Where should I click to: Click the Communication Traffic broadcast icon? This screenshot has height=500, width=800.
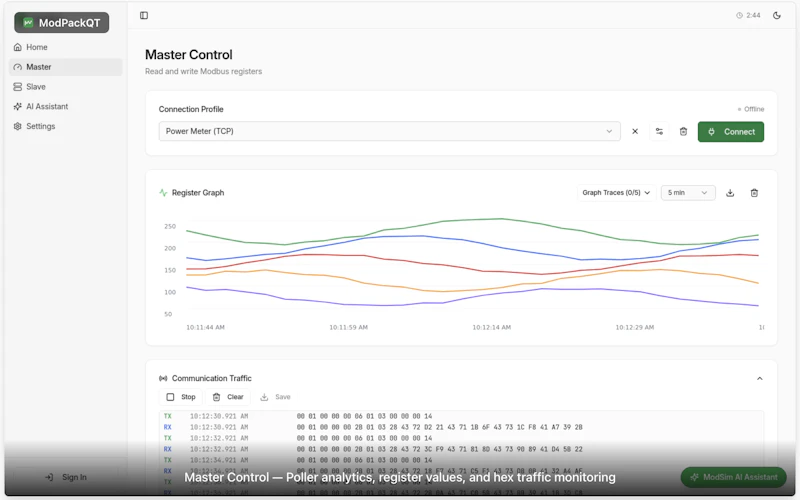pos(163,378)
